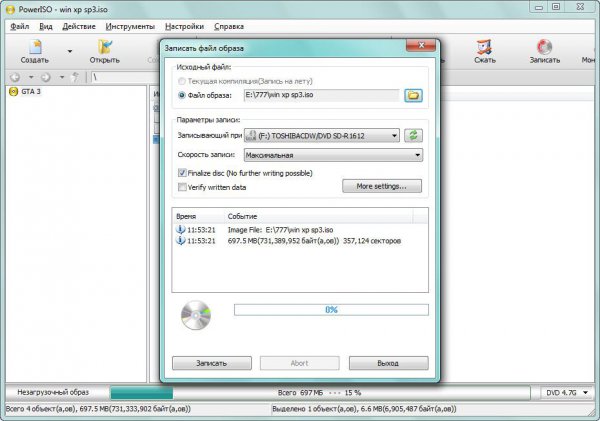Click the PowerISO title bar icon
Image resolution: width=600 pixels, height=421 pixels.
[11, 10]
